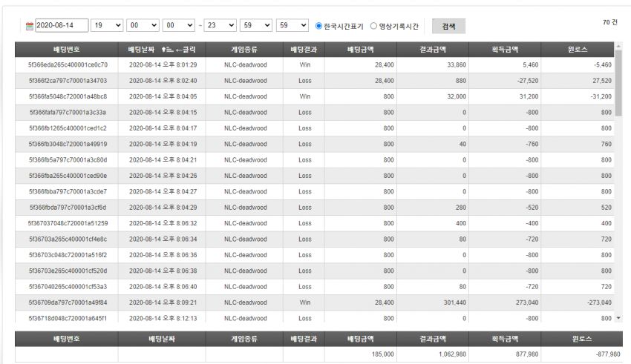Select bet number 5f366fb1265c400001ced1c2
Image resolution: width=631 pixels, height=364 pixels.
[68, 128]
